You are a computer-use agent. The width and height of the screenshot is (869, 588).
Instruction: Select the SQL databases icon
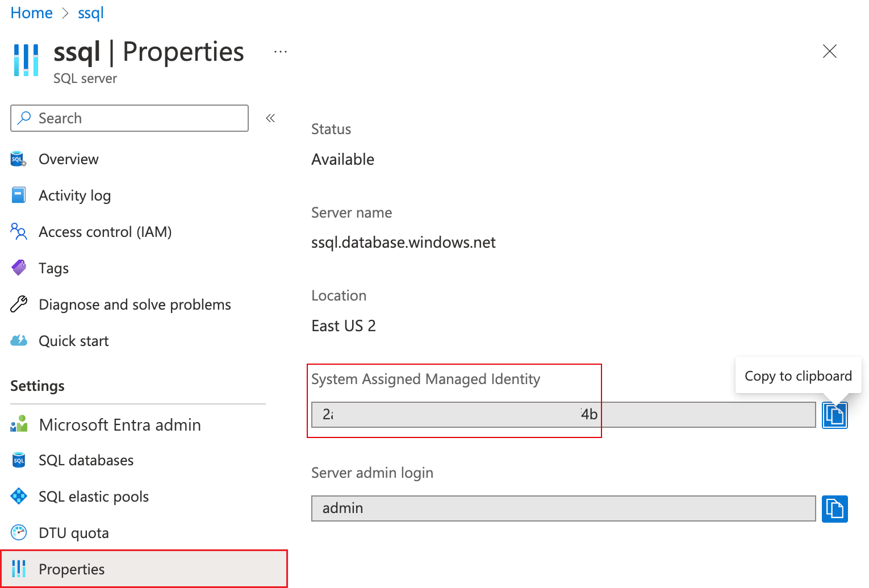[x=18, y=460]
